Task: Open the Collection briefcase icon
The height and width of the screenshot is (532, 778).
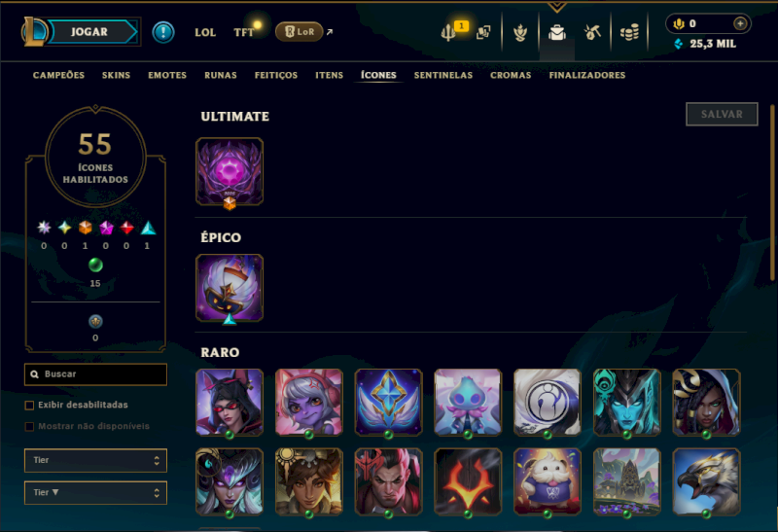Action: (556, 33)
